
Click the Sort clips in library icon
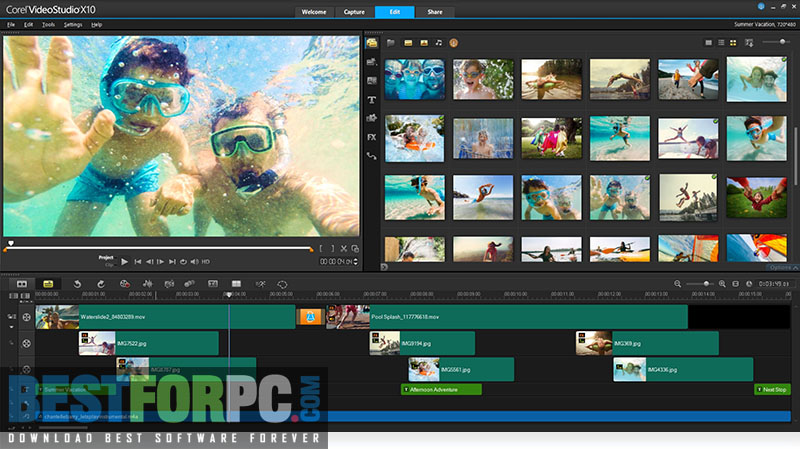tap(749, 43)
